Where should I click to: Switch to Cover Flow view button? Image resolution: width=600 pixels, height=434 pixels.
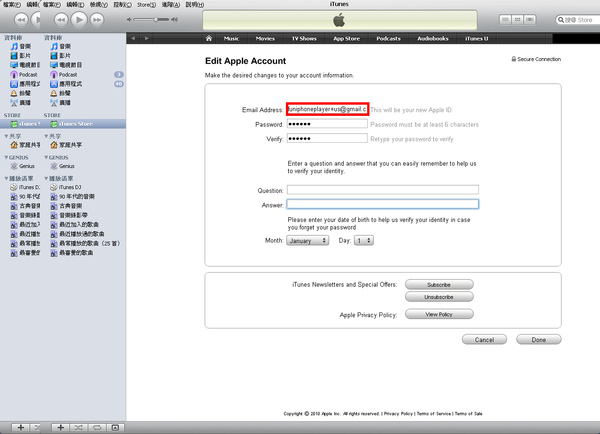coord(530,20)
